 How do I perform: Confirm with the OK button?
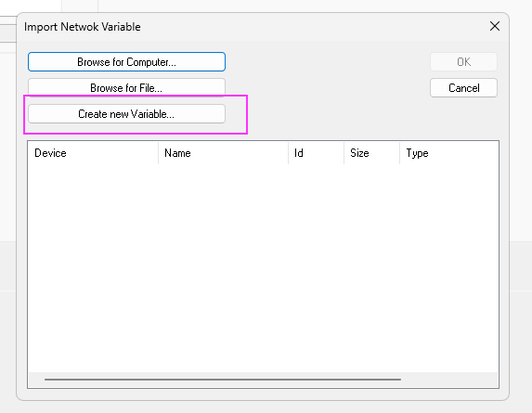click(x=463, y=61)
